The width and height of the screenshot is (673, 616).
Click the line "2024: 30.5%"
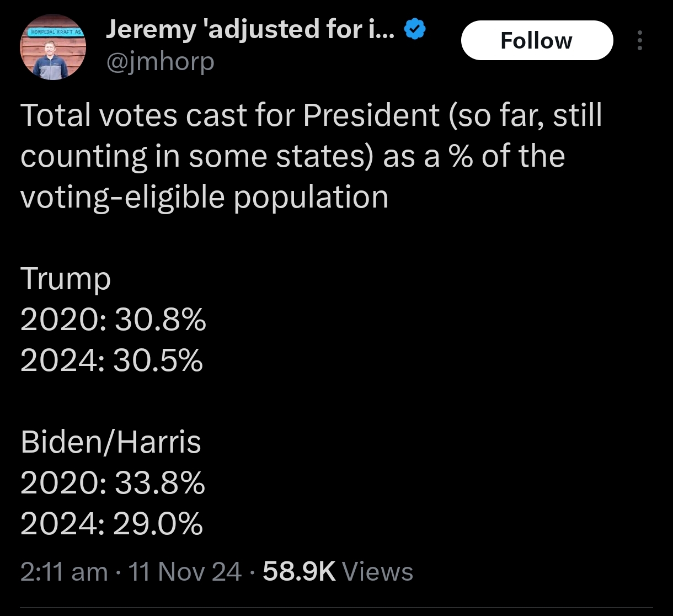tap(112, 360)
